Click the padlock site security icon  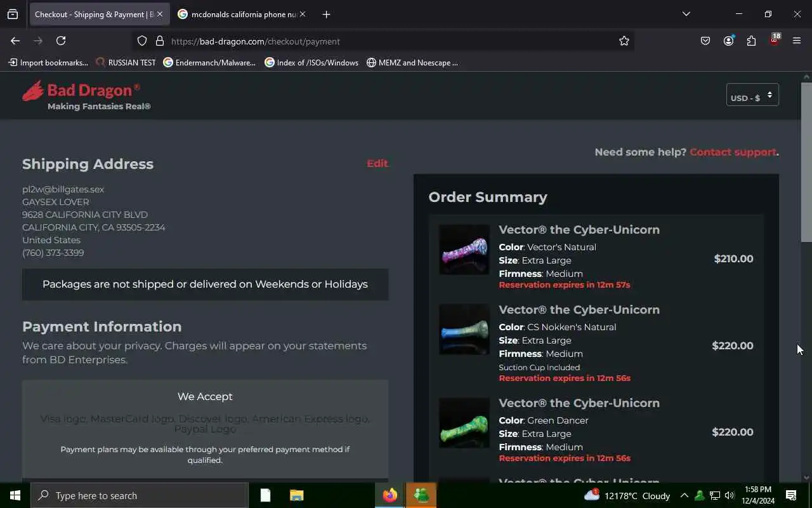pyautogui.click(x=160, y=41)
